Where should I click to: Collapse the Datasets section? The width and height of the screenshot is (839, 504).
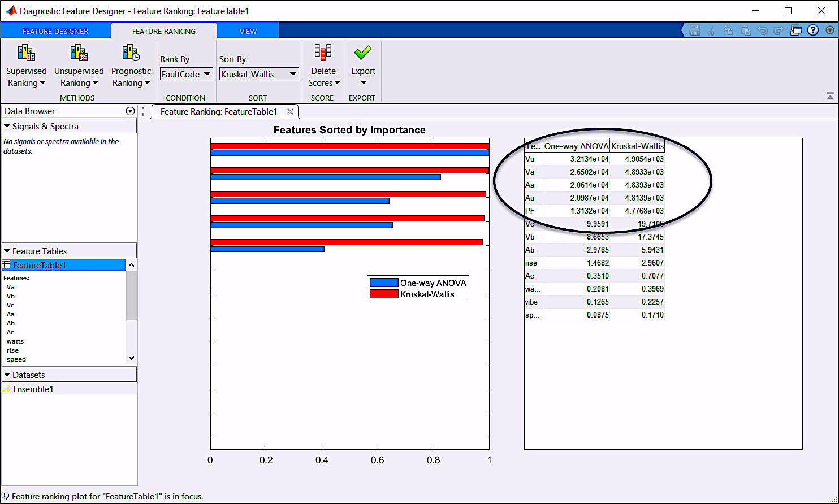click(x=7, y=375)
